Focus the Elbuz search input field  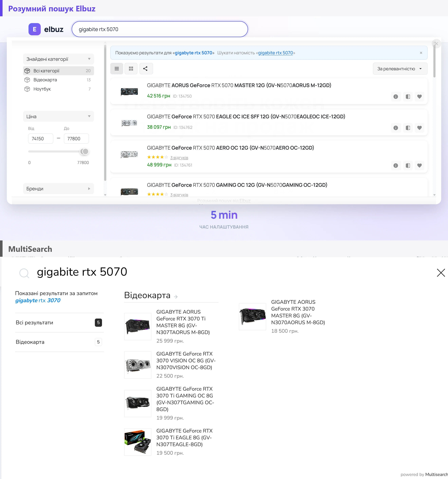pyautogui.click(x=160, y=29)
